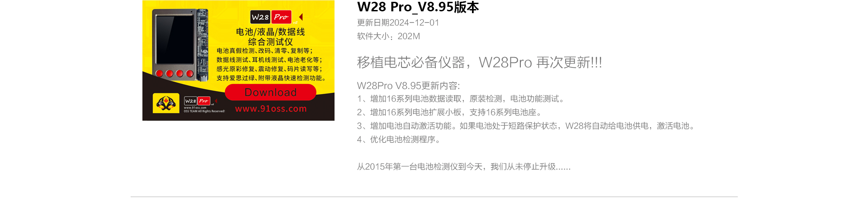
Task: Click the last red button on the tester device
Action: [x=189, y=73]
